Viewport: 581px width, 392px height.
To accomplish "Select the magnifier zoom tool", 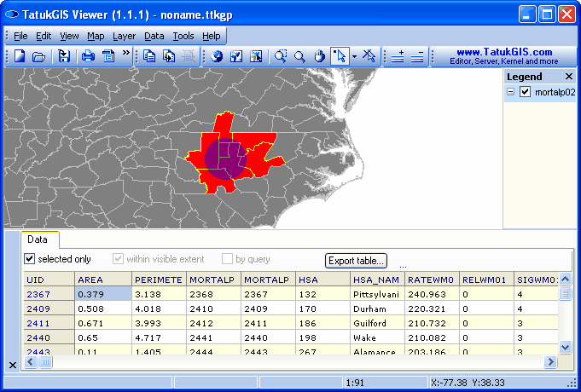I will coord(299,56).
